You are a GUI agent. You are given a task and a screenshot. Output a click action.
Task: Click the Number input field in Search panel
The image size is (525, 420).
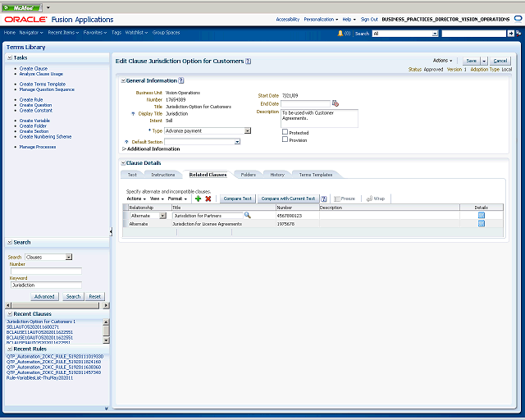46,271
